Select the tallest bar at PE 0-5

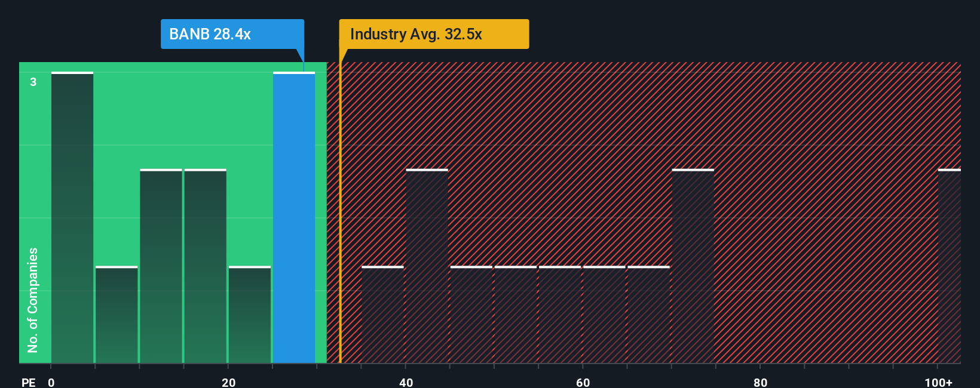point(72,217)
